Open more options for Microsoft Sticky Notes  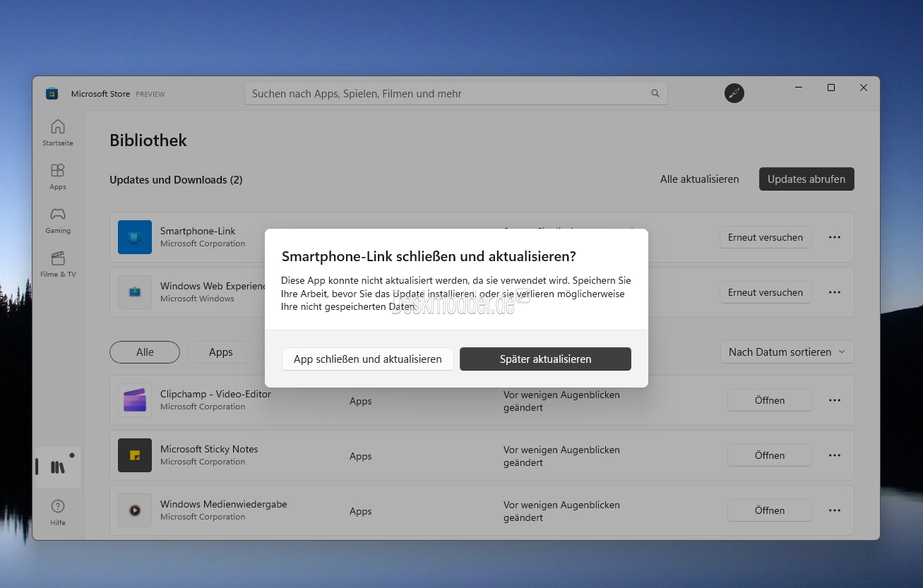click(835, 455)
